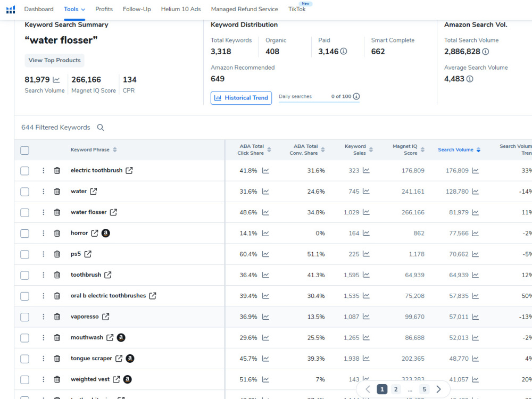View click share trend for electric toothbrush

265,171
